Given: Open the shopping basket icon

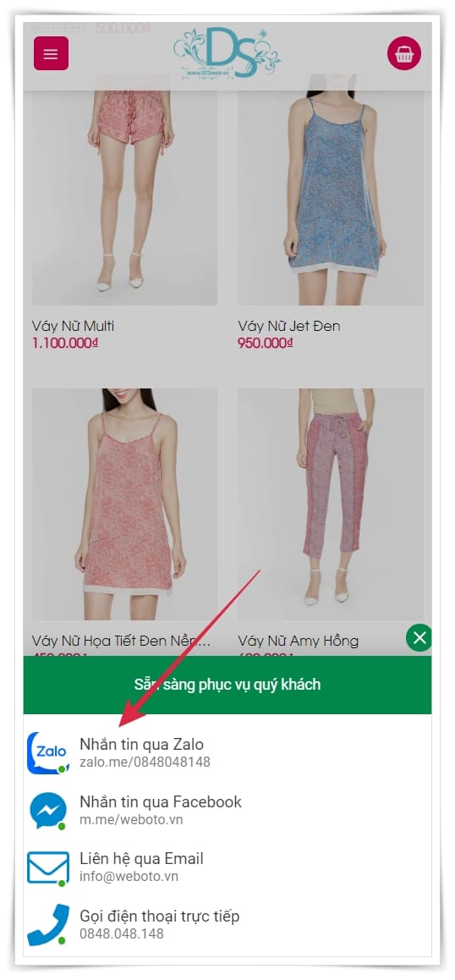Looking at the screenshot, I should point(404,54).
